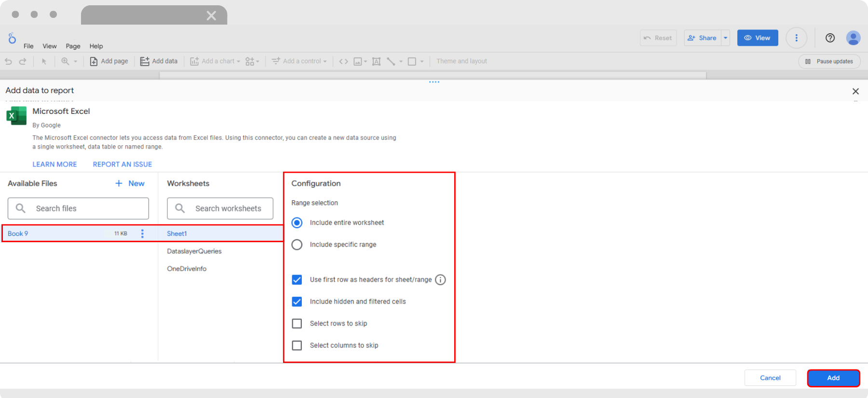Click the user account avatar
The width and height of the screenshot is (868, 398).
(x=853, y=38)
